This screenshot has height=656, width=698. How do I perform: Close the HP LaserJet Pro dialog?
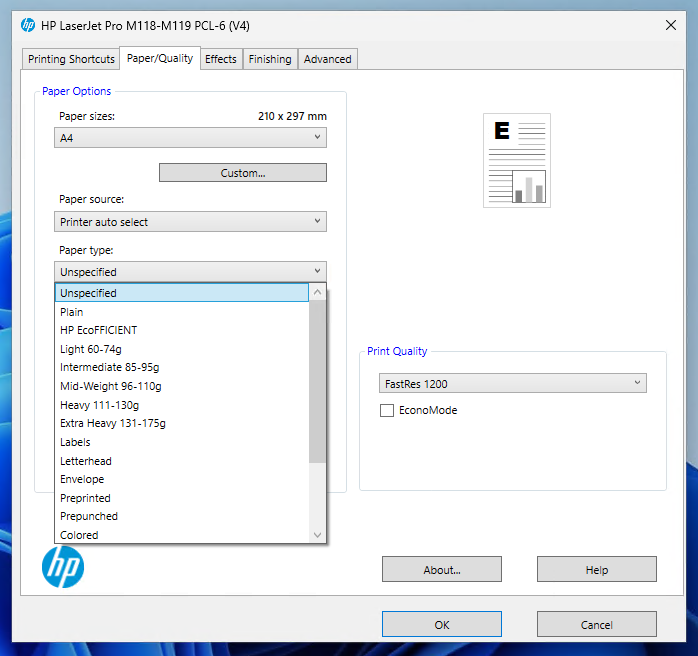pos(671,25)
